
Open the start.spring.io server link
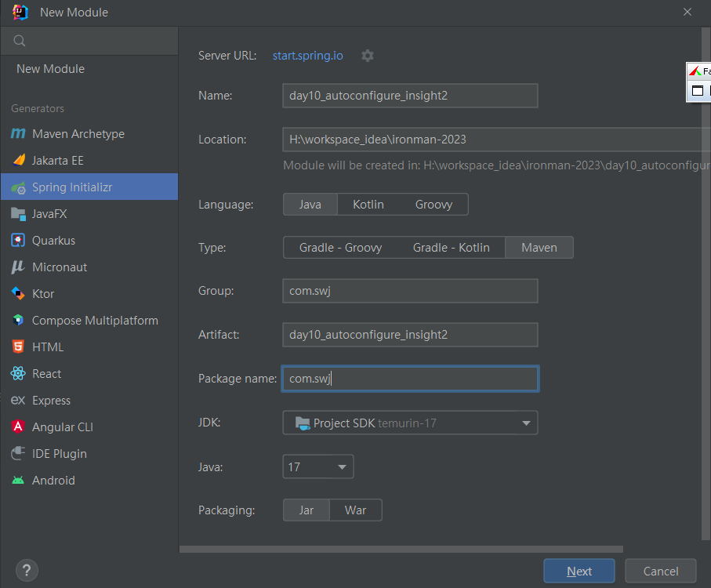click(x=307, y=56)
